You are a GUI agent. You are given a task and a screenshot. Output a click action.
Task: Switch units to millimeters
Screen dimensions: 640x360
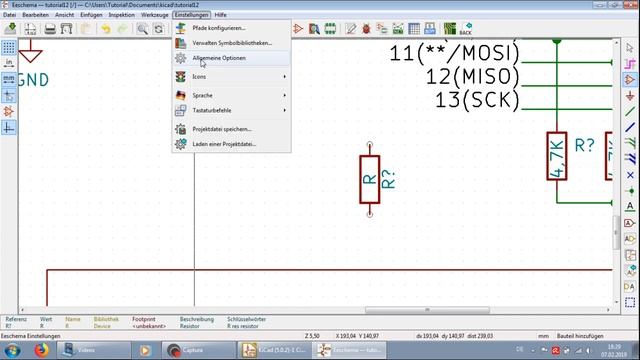click(9, 79)
